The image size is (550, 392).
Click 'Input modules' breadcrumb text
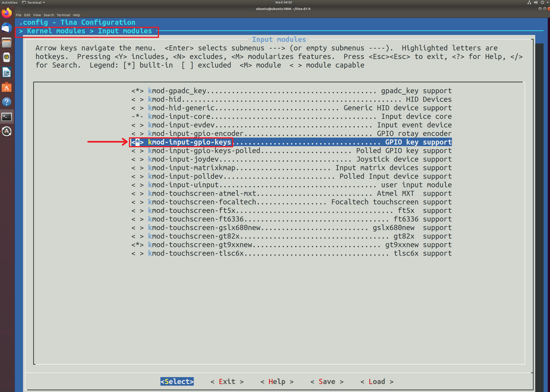(x=125, y=31)
